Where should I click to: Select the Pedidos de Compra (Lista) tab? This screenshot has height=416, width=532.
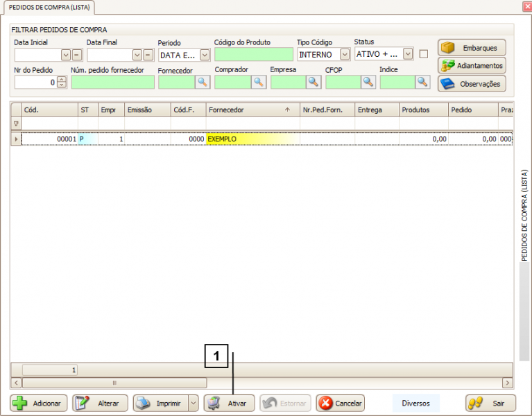click(x=49, y=8)
